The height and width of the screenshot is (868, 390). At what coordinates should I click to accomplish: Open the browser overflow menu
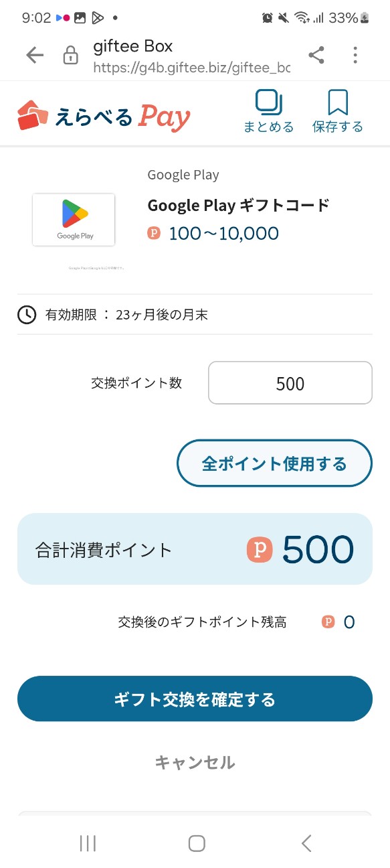pyautogui.click(x=355, y=56)
